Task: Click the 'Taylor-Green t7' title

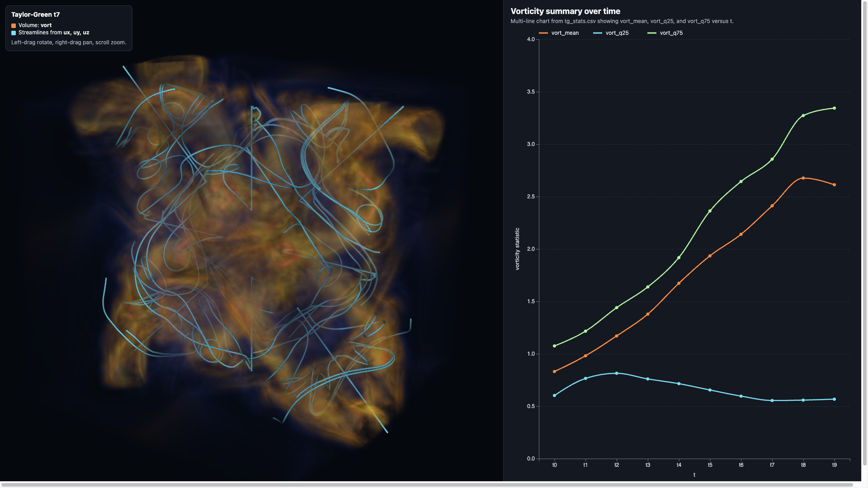Action: (36, 14)
